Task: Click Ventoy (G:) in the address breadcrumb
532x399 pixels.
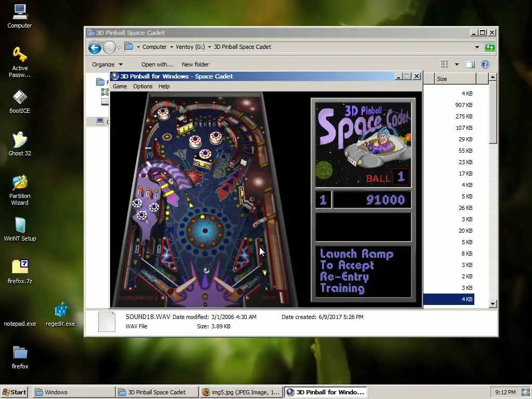Action: [190, 47]
